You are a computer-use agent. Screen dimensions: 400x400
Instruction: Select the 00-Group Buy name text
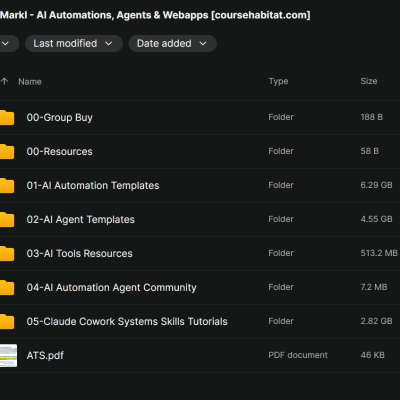(x=60, y=118)
